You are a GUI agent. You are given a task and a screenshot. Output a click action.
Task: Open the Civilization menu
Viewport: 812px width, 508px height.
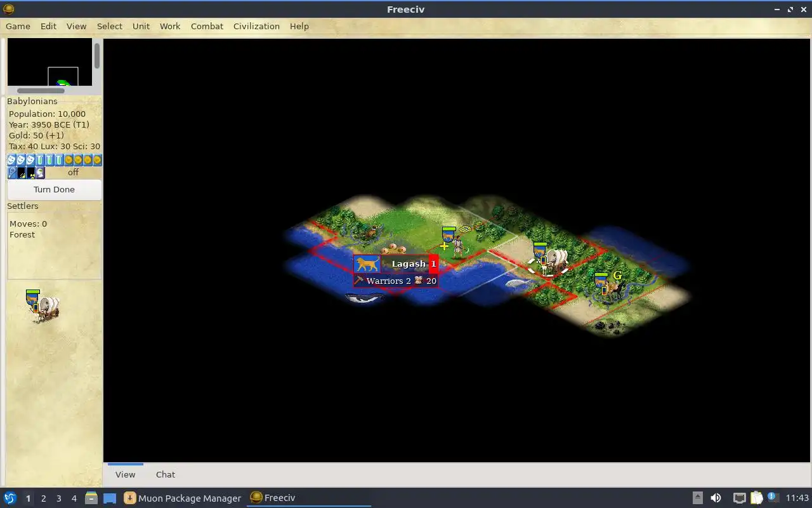256,26
